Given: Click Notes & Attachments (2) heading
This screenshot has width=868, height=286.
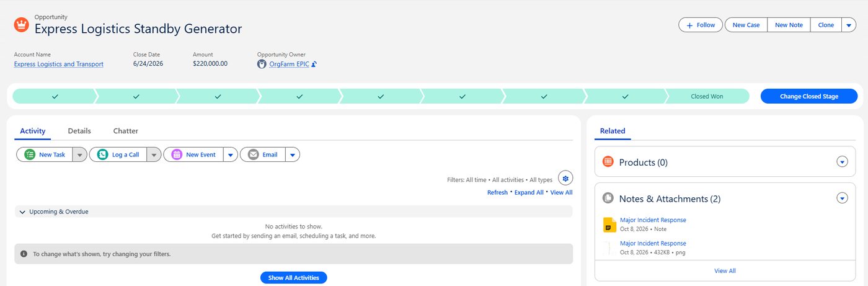Looking at the screenshot, I should [x=670, y=199].
